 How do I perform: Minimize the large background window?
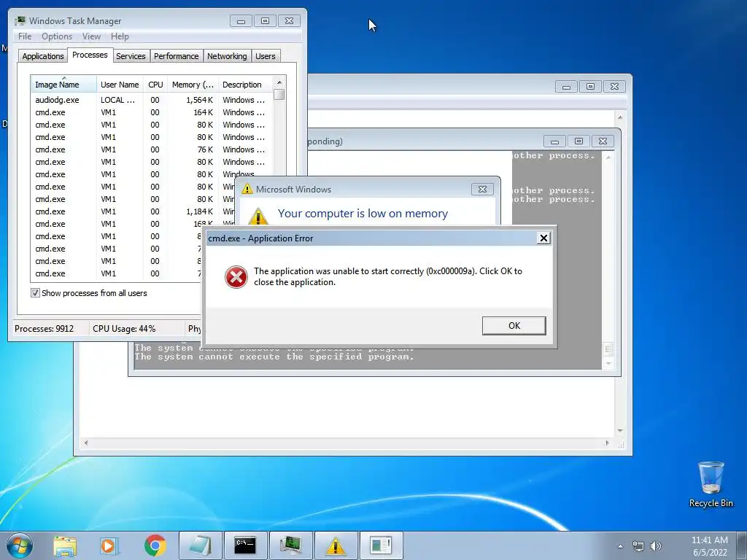coord(566,87)
